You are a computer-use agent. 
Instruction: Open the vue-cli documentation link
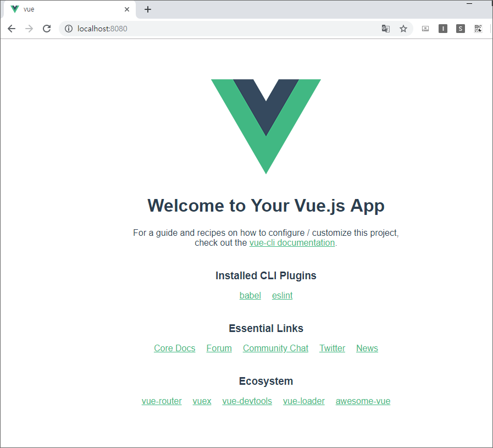click(x=292, y=243)
